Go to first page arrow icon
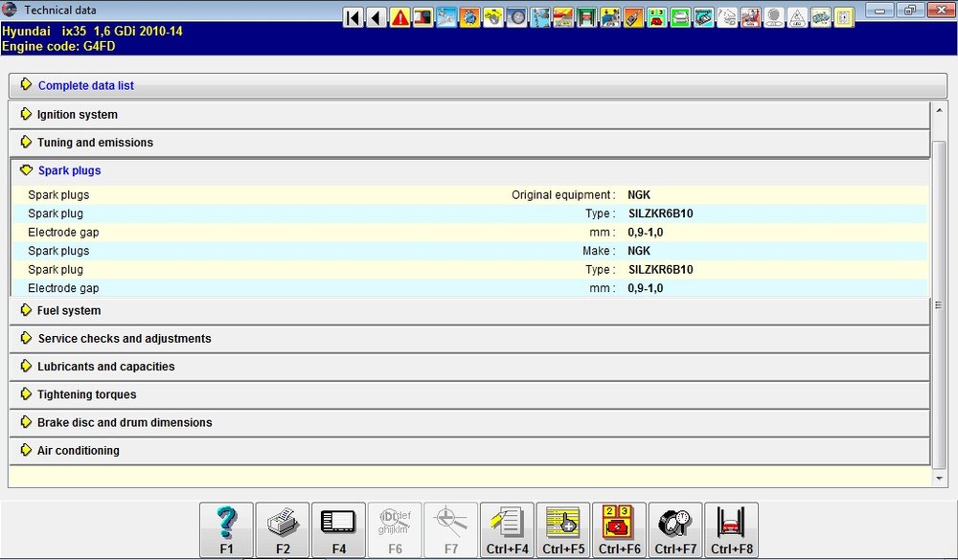This screenshot has height=560, width=958. tap(354, 18)
